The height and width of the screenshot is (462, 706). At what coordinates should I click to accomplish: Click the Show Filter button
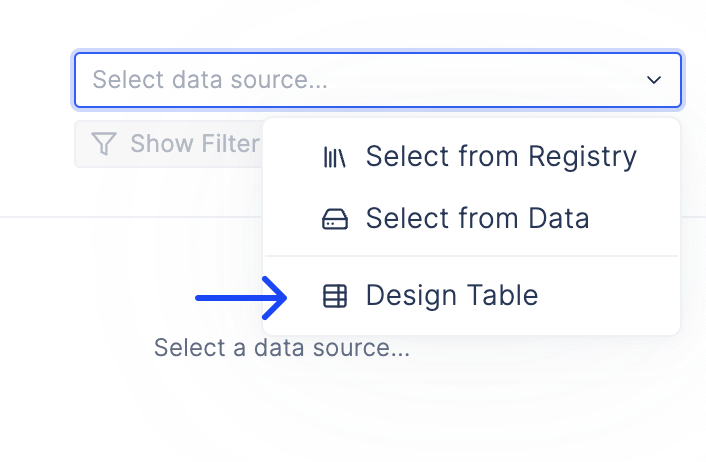[x=168, y=144]
